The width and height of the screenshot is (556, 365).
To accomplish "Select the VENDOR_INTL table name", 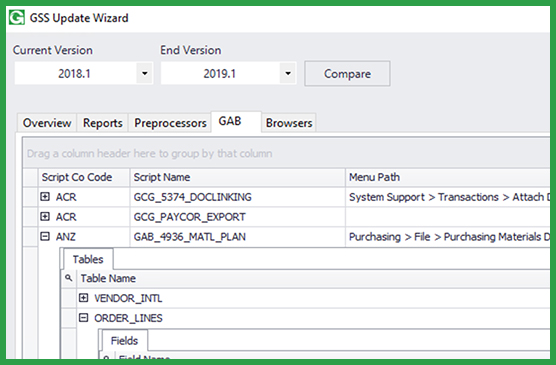I will point(128,298).
